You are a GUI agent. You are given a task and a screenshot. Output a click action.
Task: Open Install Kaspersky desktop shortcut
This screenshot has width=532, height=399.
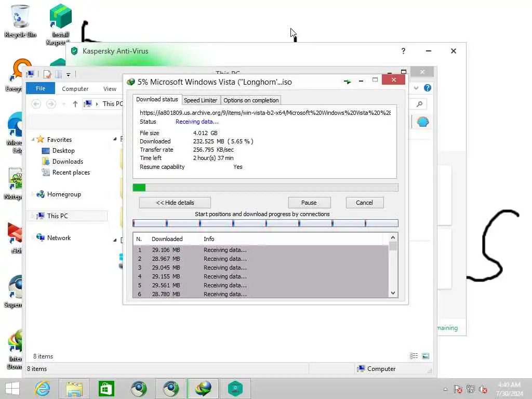coord(60,24)
